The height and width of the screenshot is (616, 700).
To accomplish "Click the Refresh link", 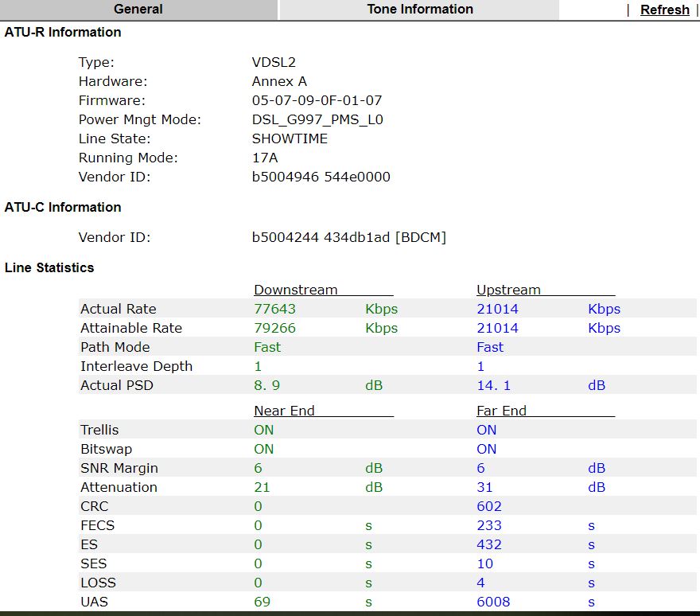I will (x=664, y=10).
